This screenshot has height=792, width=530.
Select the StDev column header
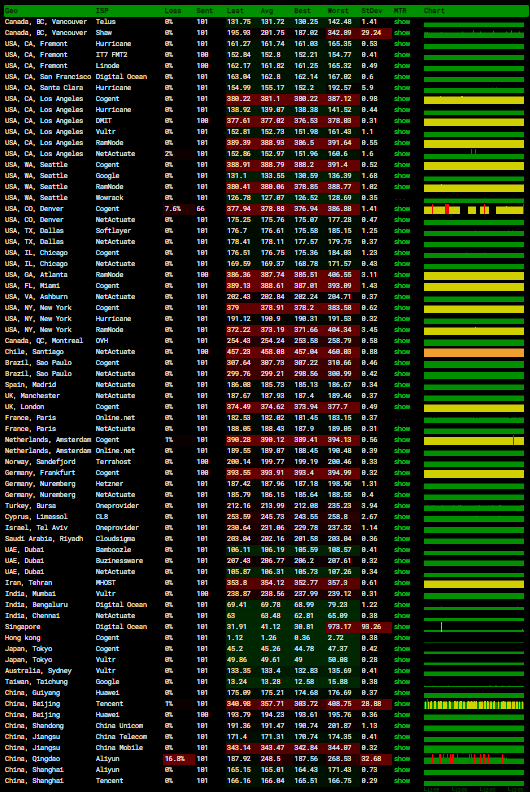pos(372,11)
